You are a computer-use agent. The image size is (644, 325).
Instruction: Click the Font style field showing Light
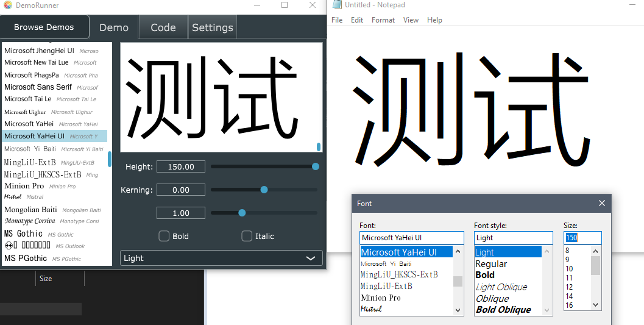click(x=514, y=237)
